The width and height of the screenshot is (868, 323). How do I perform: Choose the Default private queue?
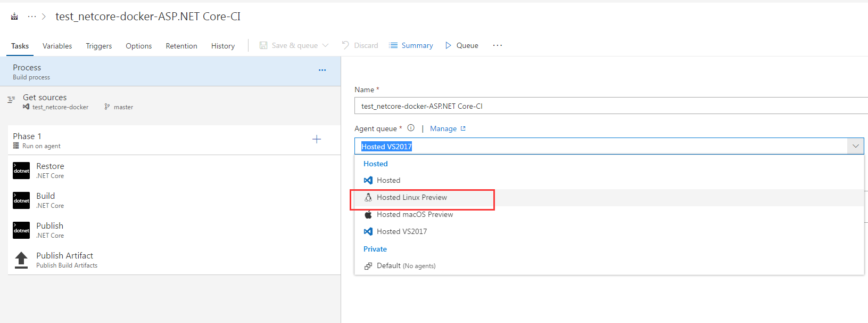pos(609,265)
